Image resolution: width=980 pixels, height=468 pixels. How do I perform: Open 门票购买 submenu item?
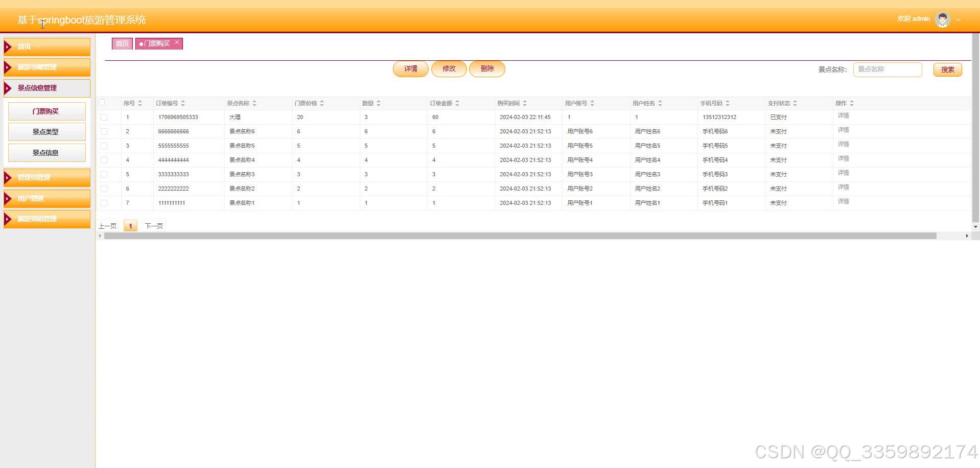click(x=46, y=111)
